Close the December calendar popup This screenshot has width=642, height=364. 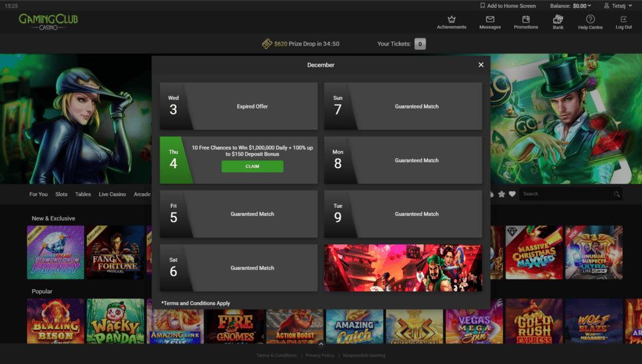[481, 65]
